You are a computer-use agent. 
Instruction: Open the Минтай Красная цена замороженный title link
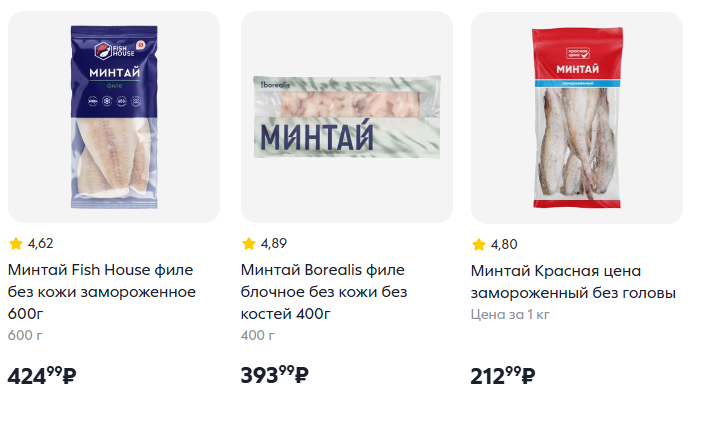tap(573, 281)
